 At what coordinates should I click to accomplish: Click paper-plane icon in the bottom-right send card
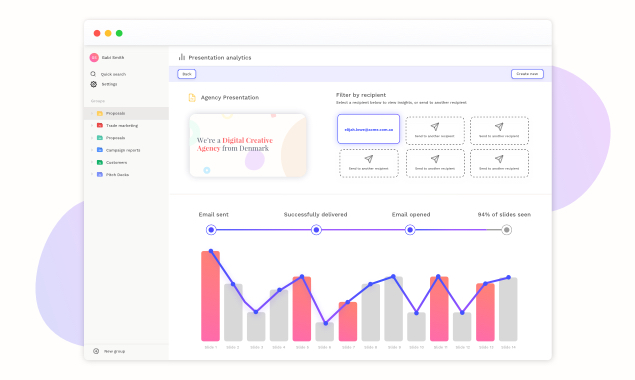click(x=499, y=159)
